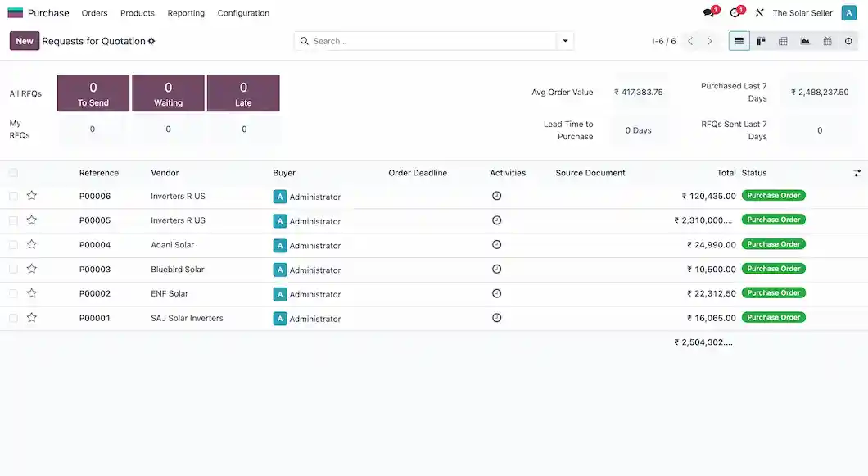Open the search filters dropdown arrow
The width and height of the screenshot is (868, 476).
(564, 40)
